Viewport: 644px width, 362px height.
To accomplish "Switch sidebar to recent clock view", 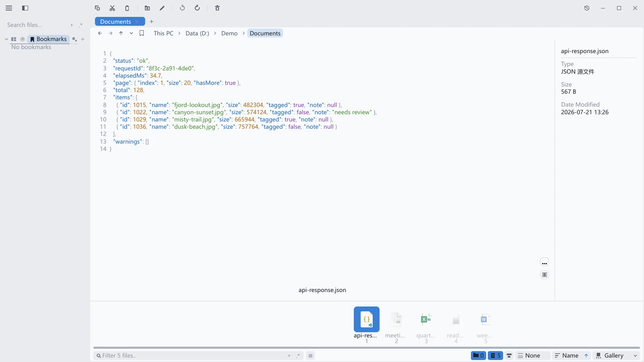I will click(23, 39).
